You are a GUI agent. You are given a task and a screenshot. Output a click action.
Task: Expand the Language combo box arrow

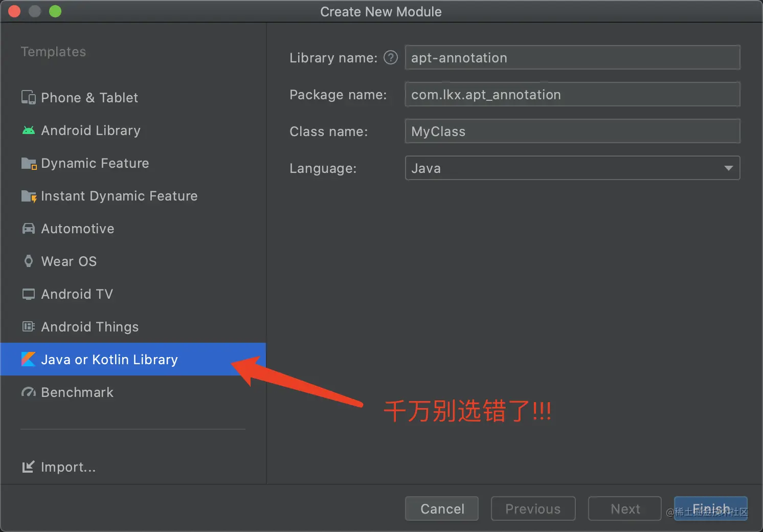click(x=729, y=168)
